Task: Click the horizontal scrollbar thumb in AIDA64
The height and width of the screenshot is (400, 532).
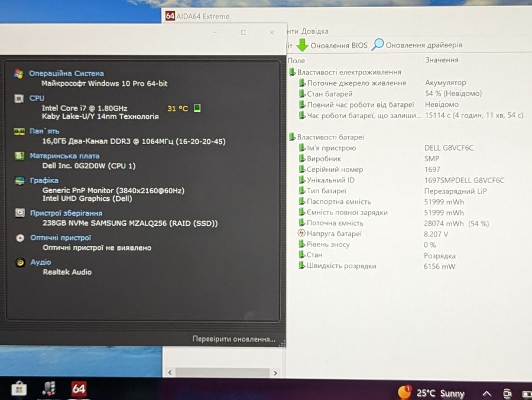Action: click(222, 372)
